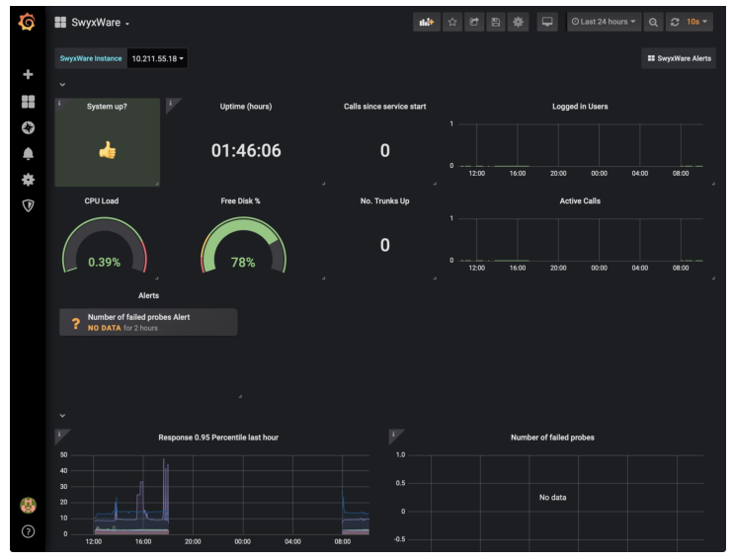Save the dashboard with floppy disk icon
The height and width of the screenshot is (560, 733).
[496, 22]
